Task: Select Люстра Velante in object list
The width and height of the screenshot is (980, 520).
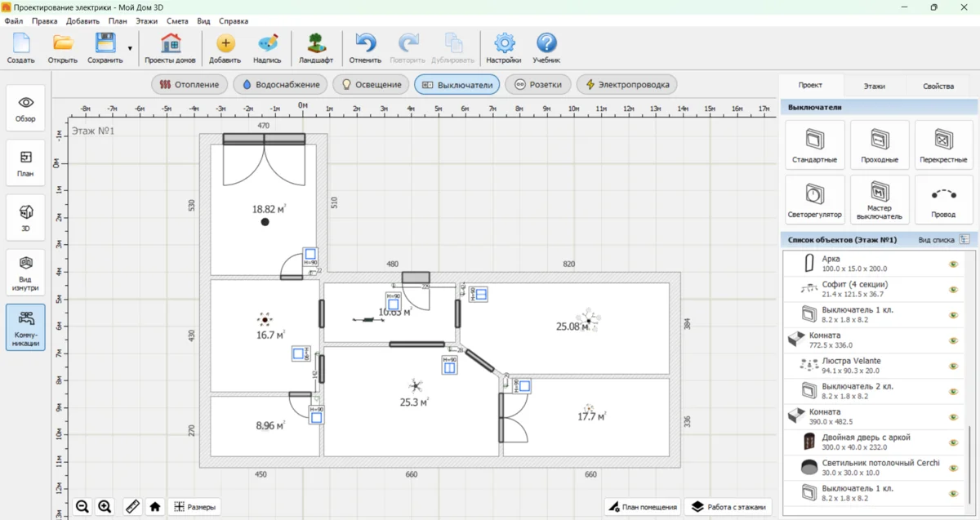Action: click(871, 366)
